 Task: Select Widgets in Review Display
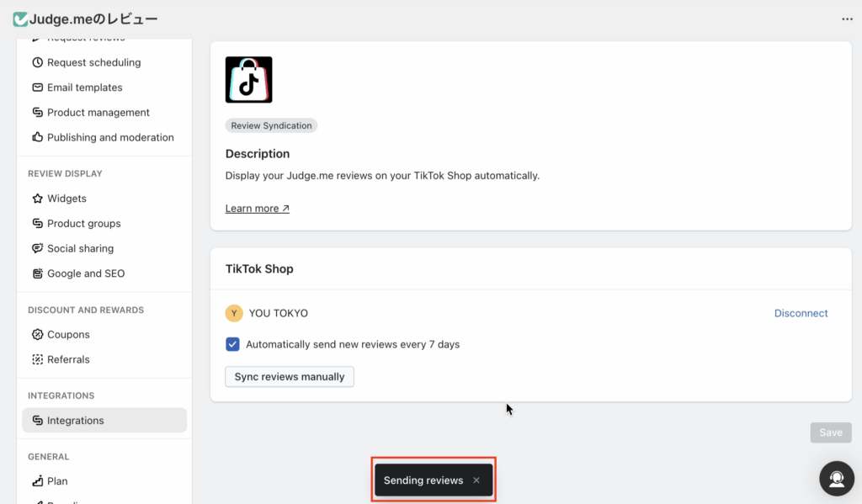[x=67, y=199]
